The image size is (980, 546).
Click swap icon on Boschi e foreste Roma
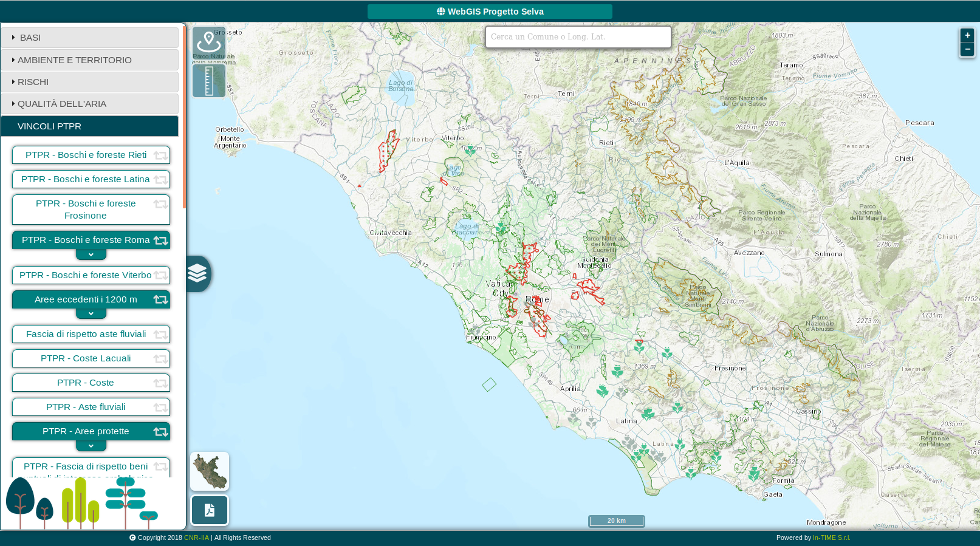160,241
